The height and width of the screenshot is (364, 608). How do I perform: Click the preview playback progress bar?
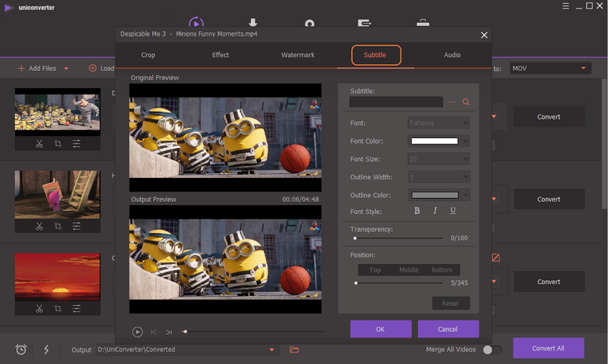click(253, 332)
